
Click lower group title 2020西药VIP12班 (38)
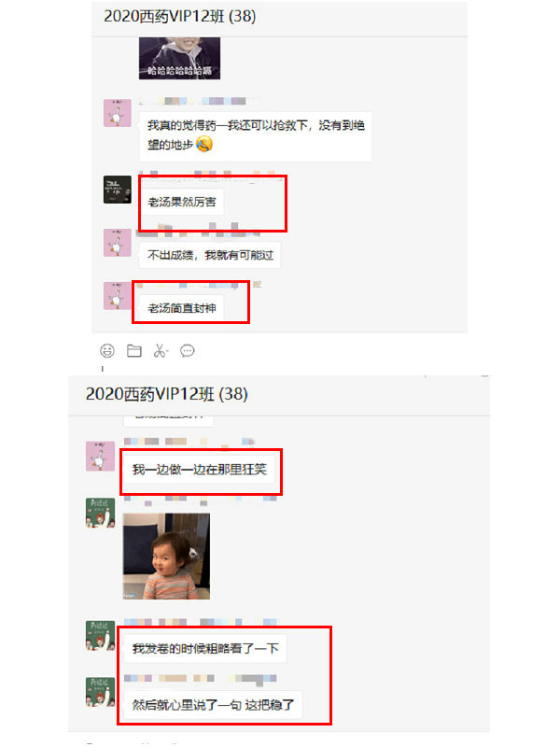[x=167, y=394]
